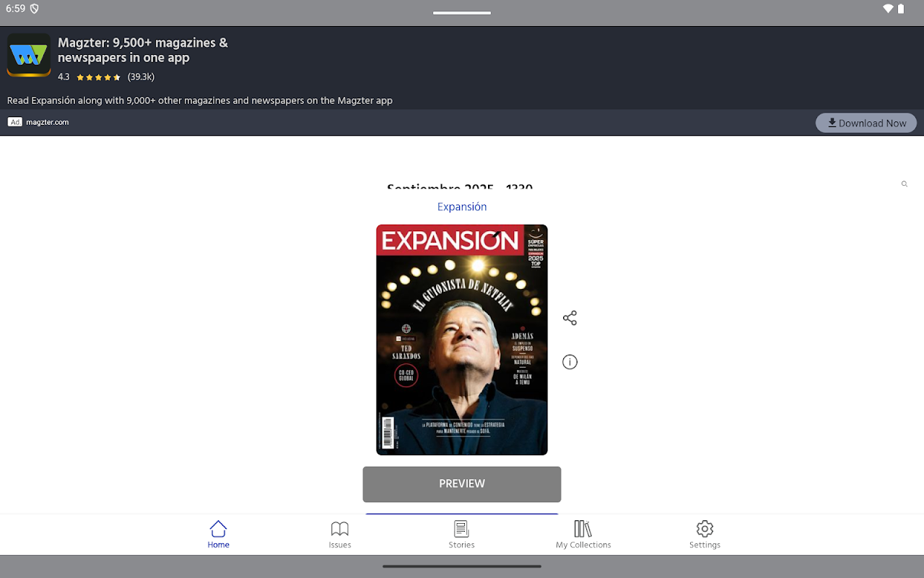Tap the top drag handle bar
Viewport: 924px width, 578px height.
(x=462, y=12)
